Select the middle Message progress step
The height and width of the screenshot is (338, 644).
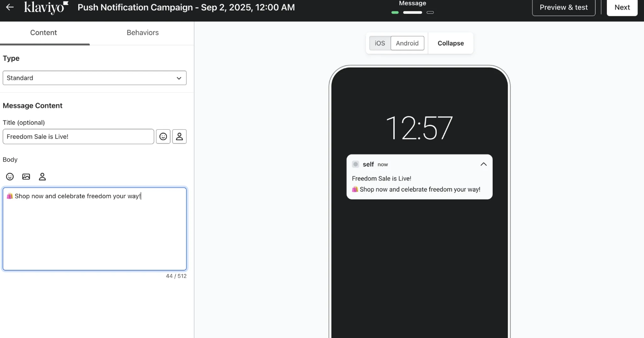coord(413,12)
